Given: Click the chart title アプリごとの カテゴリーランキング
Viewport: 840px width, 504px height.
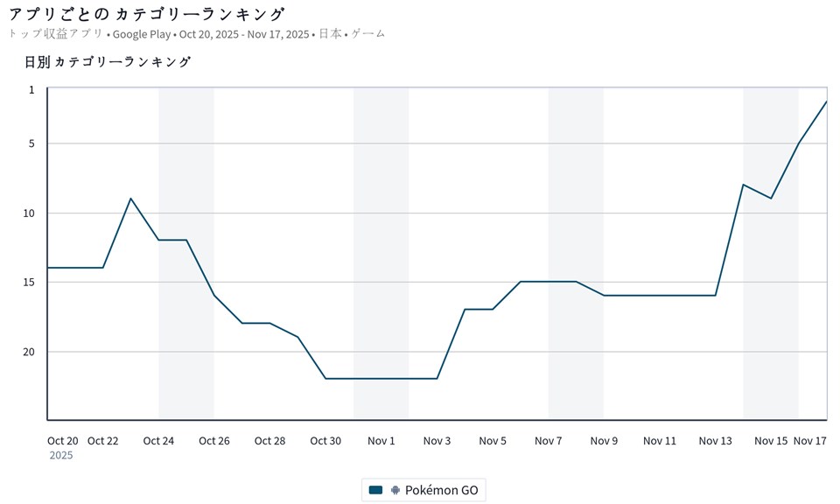Looking at the screenshot, I should 147,14.
